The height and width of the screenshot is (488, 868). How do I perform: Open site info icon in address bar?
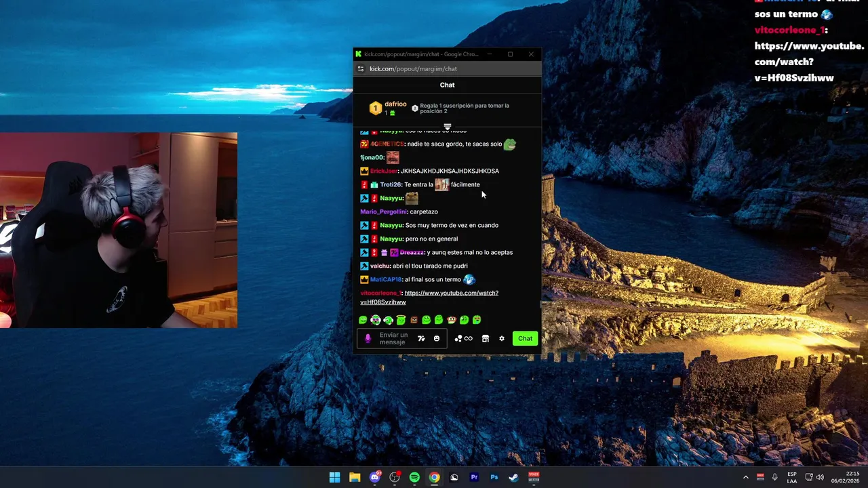click(x=361, y=68)
